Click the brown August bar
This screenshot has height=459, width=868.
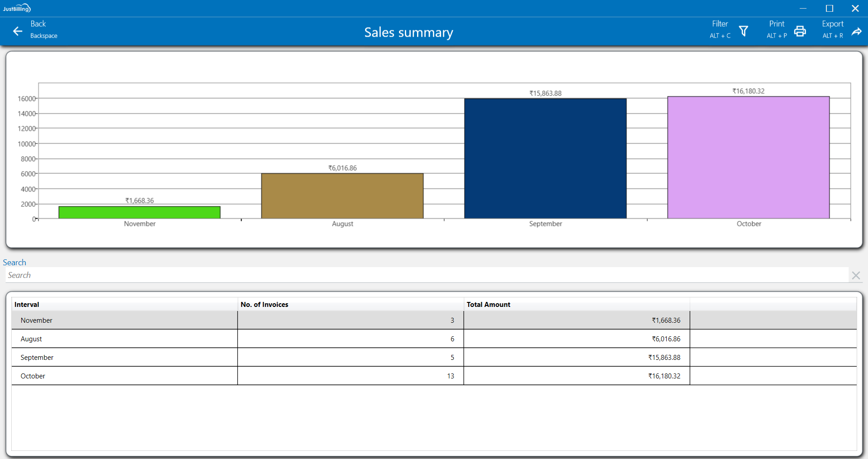342,196
